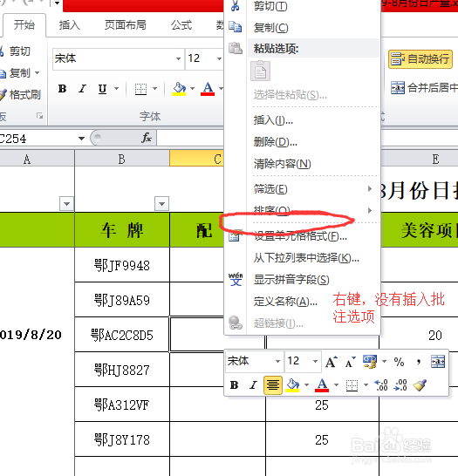Click the insert function fx button
Image resolution: width=458 pixels, height=476 pixels.
(x=147, y=138)
